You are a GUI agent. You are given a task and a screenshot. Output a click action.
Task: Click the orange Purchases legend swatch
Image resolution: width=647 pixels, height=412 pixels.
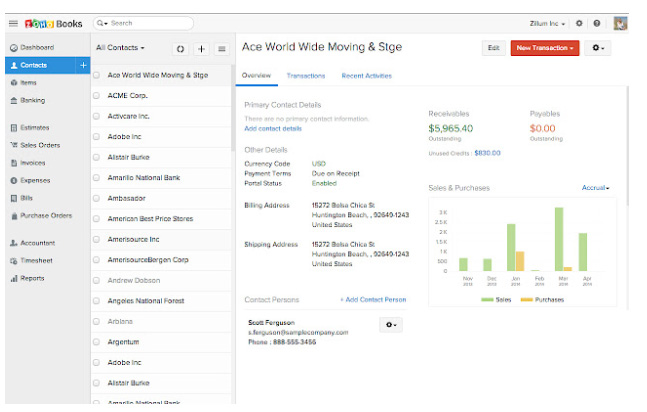[x=527, y=300]
